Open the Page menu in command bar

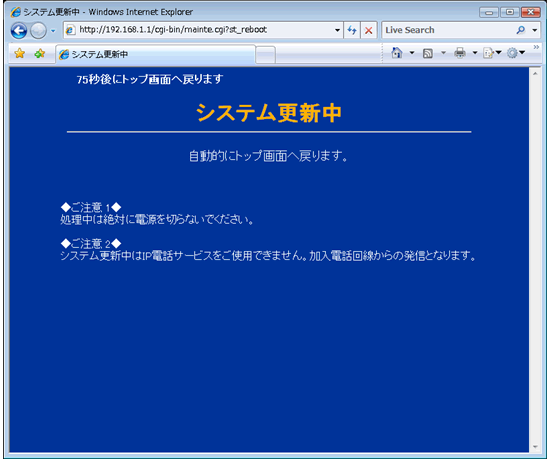492,53
